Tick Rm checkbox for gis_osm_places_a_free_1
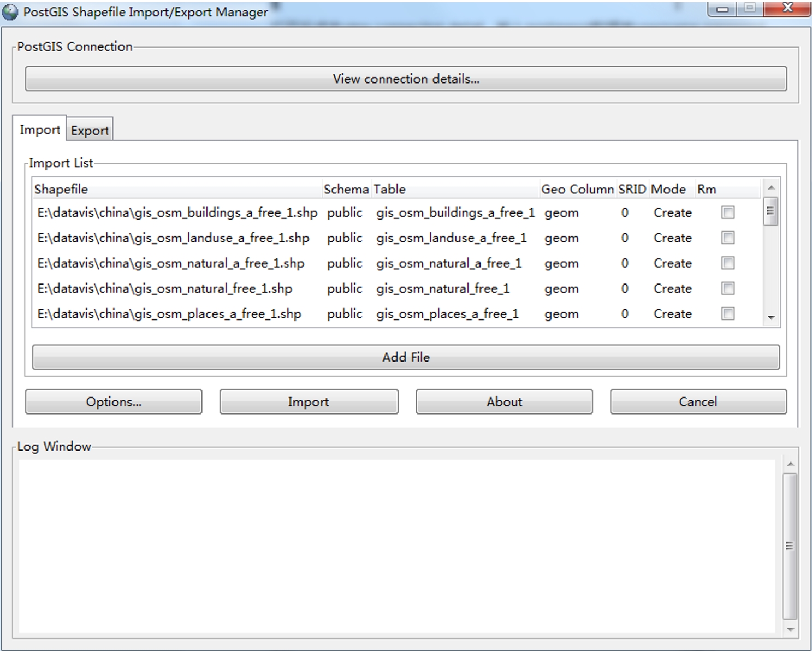The width and height of the screenshot is (812, 651). (727, 313)
